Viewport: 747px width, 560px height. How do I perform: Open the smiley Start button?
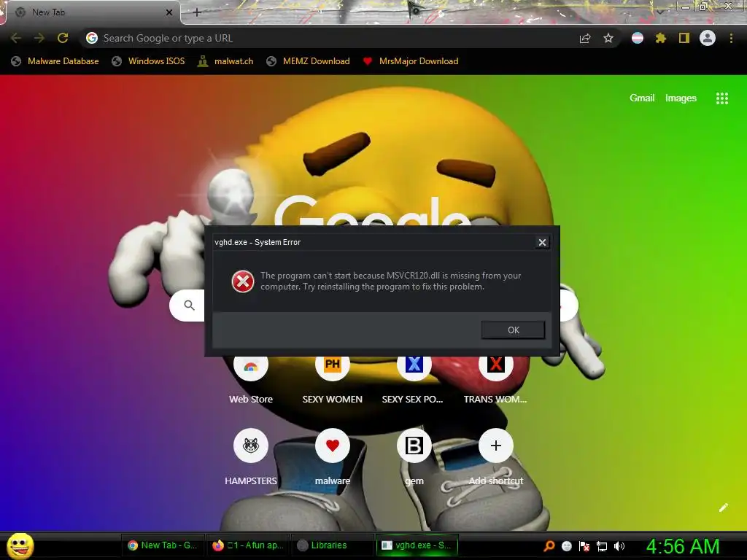click(20, 545)
